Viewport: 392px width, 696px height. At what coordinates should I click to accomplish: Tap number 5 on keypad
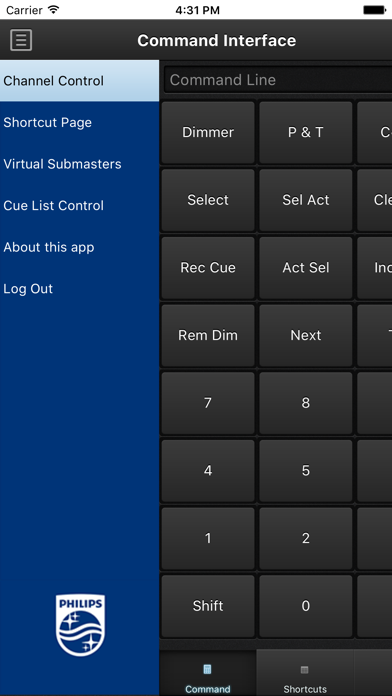coord(306,471)
